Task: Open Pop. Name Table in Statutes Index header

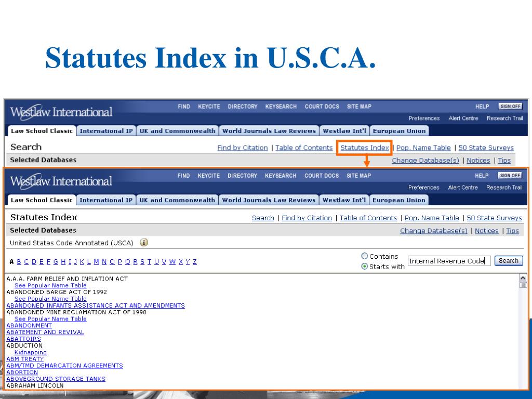Action: coord(432,218)
